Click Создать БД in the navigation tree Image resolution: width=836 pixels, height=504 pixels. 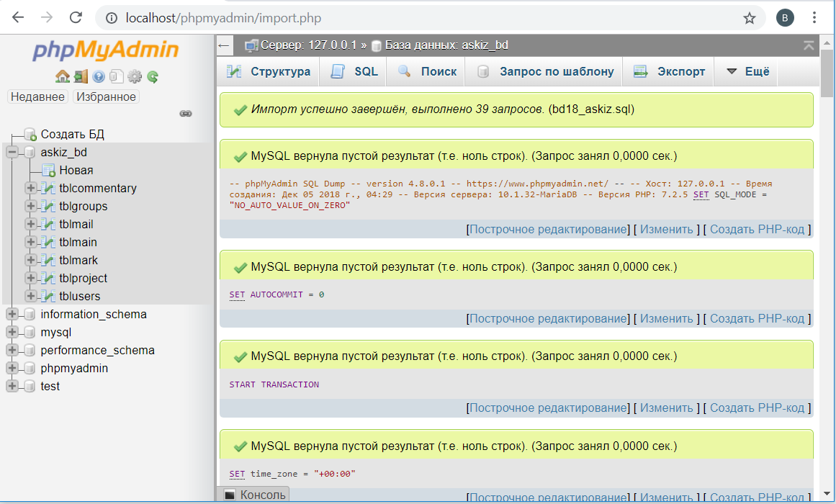pyautogui.click(x=73, y=135)
